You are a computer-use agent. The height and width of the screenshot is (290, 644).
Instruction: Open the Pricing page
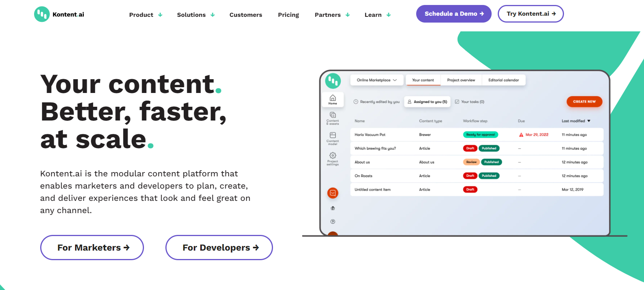click(288, 15)
